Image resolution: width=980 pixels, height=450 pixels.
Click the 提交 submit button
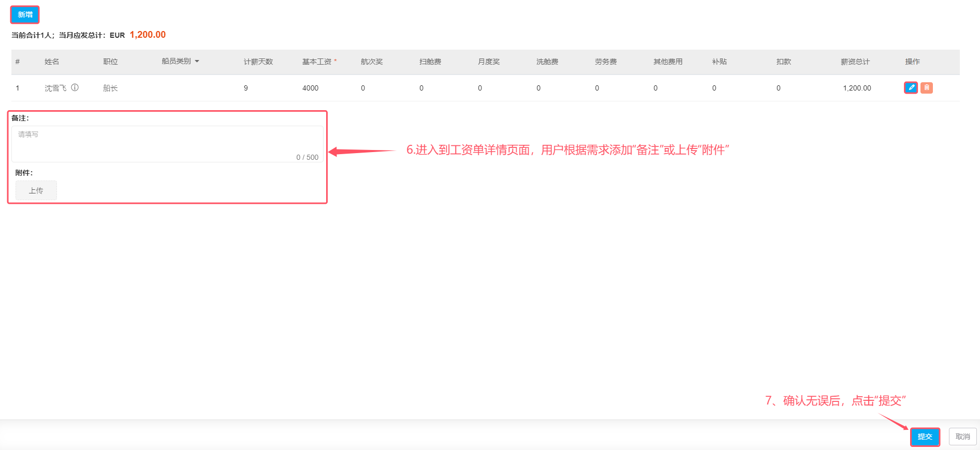coord(925,437)
